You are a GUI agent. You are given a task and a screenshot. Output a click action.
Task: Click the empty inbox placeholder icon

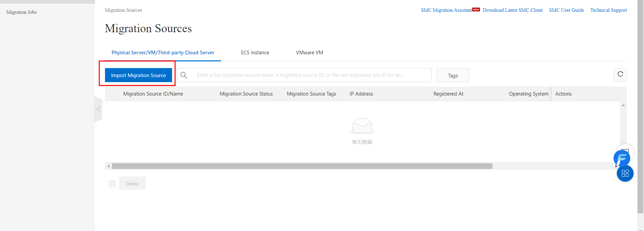coord(362,126)
